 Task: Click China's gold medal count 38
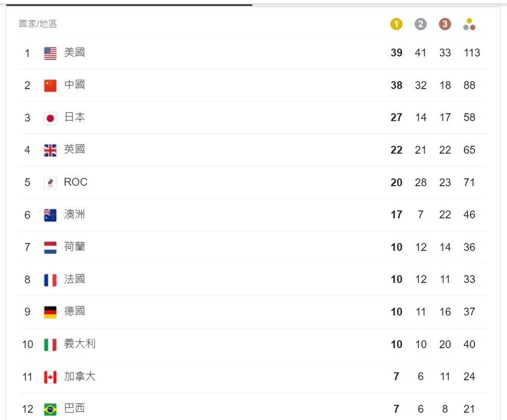pyautogui.click(x=396, y=85)
